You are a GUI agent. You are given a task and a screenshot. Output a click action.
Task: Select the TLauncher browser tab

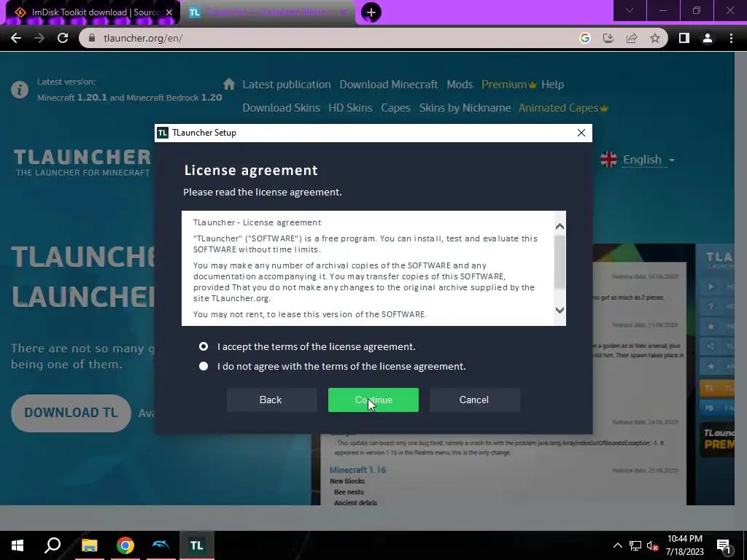[x=269, y=12]
